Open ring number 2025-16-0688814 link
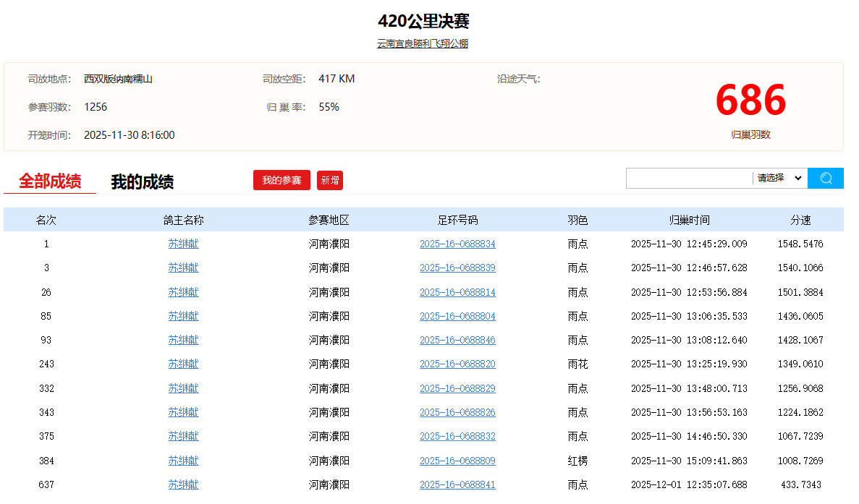This screenshot has width=859, height=504. pyautogui.click(x=457, y=293)
